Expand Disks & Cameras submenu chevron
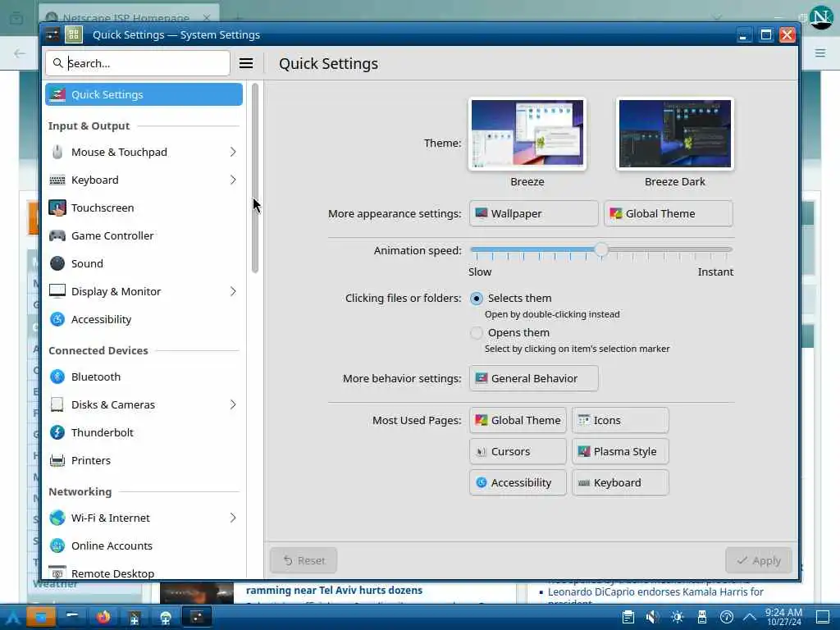840x630 pixels. click(x=233, y=404)
